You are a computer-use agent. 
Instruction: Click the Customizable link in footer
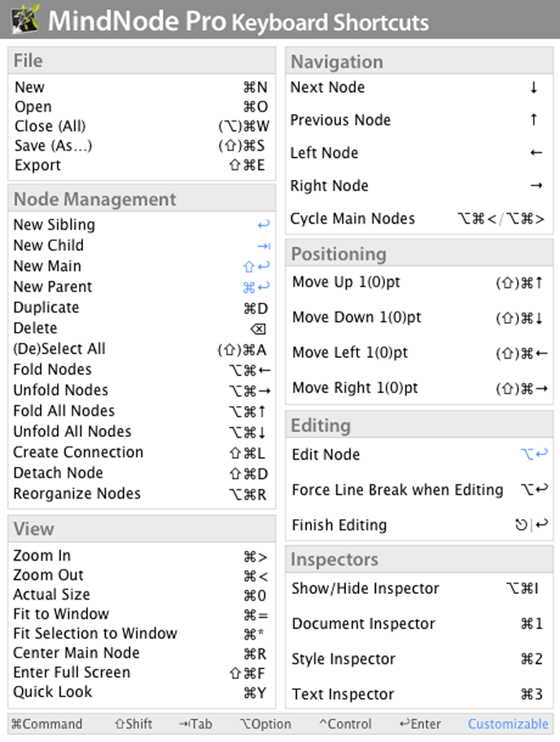pyautogui.click(x=508, y=724)
